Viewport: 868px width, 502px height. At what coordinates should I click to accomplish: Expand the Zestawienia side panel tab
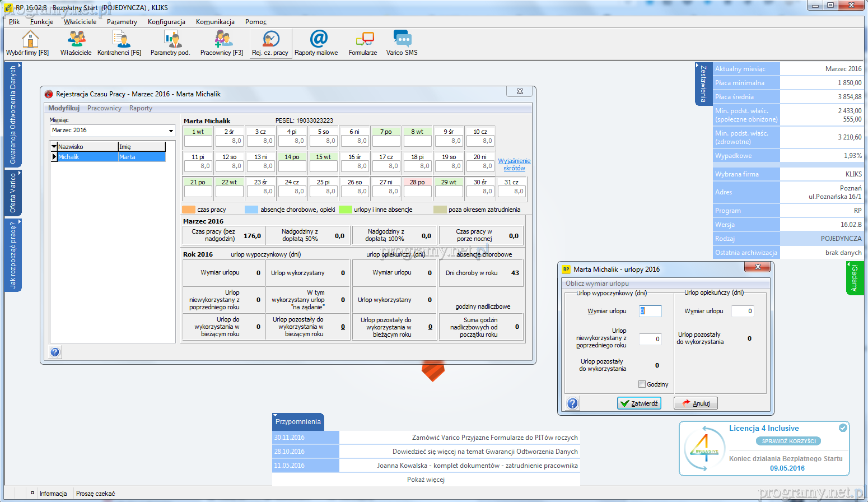[x=703, y=83]
